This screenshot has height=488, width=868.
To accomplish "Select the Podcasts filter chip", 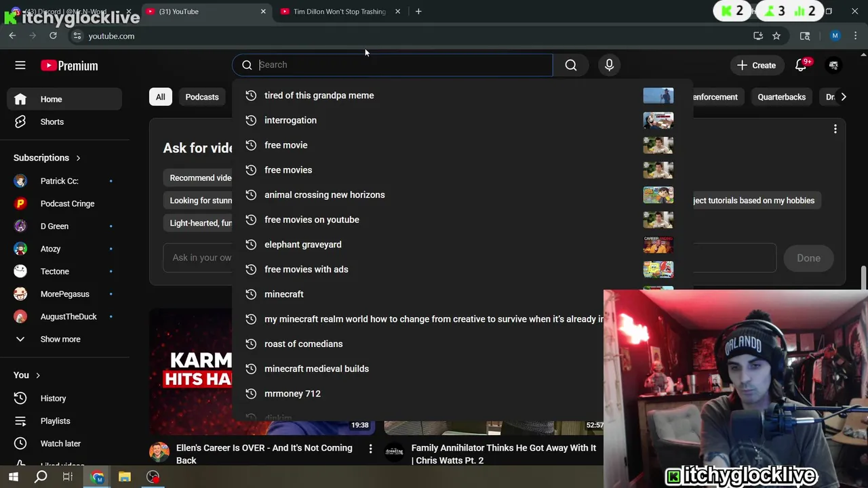I will (202, 97).
